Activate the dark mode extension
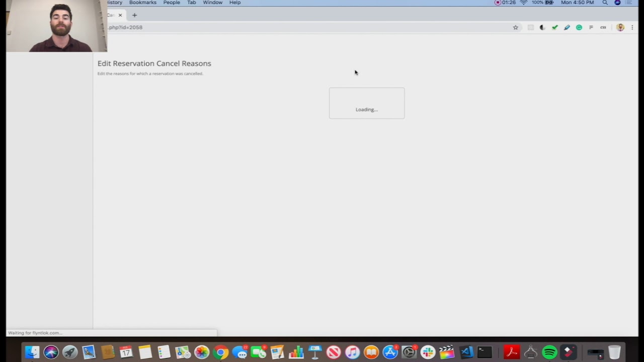This screenshot has width=644, height=362. coord(542,28)
